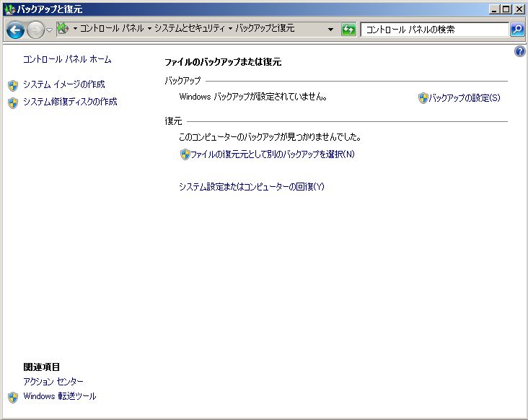
Task: Click the shield icon beside バックアップの設定
Action: (423, 98)
